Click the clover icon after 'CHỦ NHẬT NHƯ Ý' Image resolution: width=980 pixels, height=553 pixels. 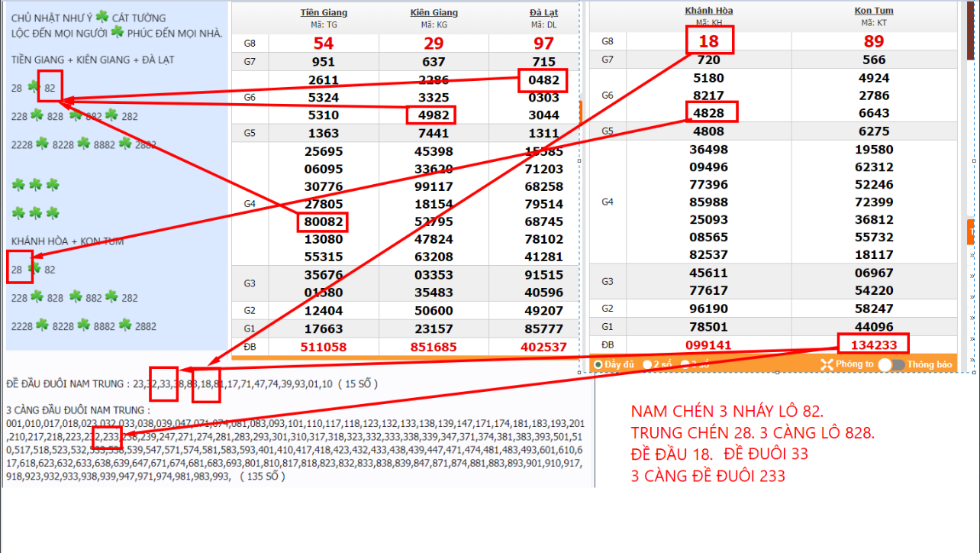pos(102,18)
